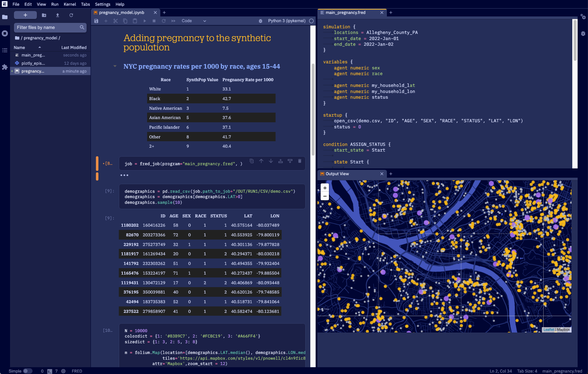Cut the selected cell using the scissors icon
The height and width of the screenshot is (374, 588).
(x=115, y=21)
